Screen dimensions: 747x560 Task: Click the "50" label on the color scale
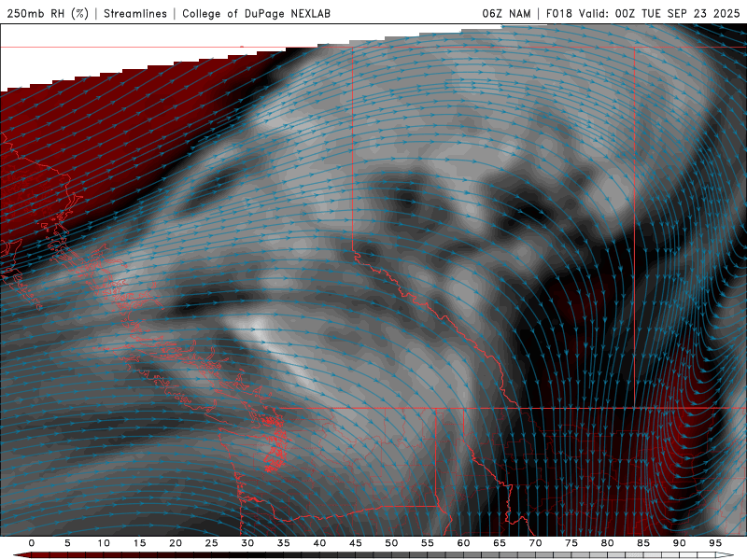(x=391, y=543)
